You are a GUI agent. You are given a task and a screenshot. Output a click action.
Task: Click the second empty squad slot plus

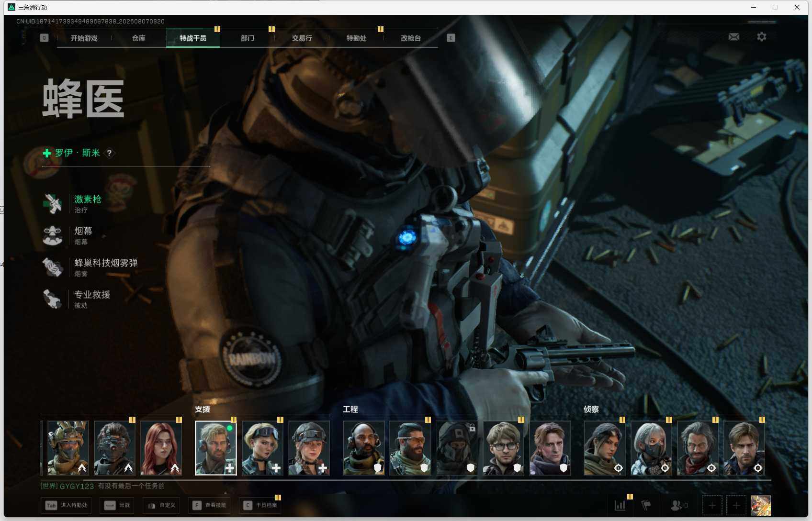coord(736,505)
